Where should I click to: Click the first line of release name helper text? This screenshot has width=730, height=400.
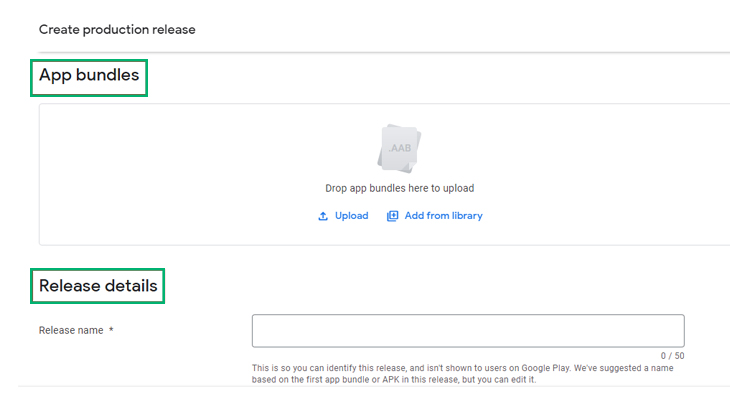click(x=462, y=368)
